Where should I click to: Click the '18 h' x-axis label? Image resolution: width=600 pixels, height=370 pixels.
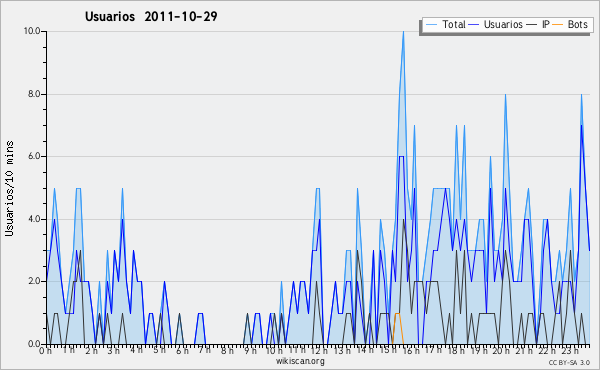(456, 351)
